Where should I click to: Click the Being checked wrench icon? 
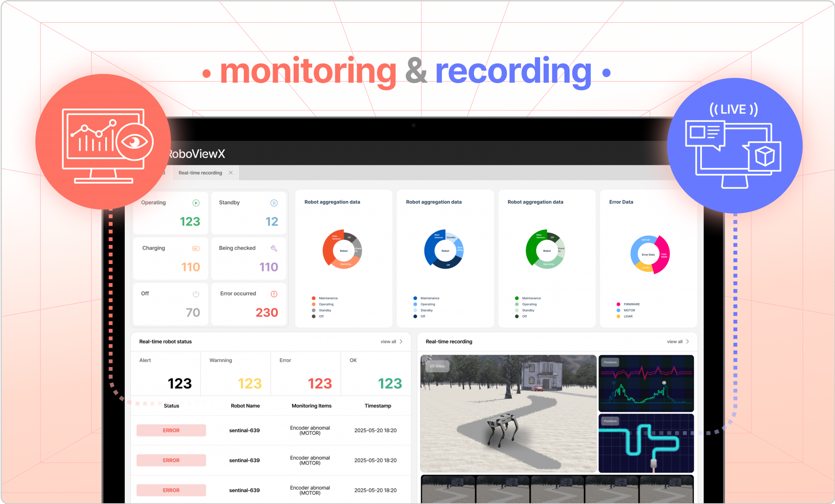coord(274,248)
